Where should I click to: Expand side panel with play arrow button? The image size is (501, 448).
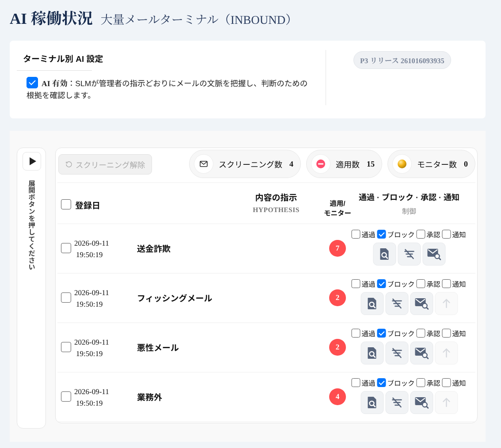pyautogui.click(x=32, y=161)
